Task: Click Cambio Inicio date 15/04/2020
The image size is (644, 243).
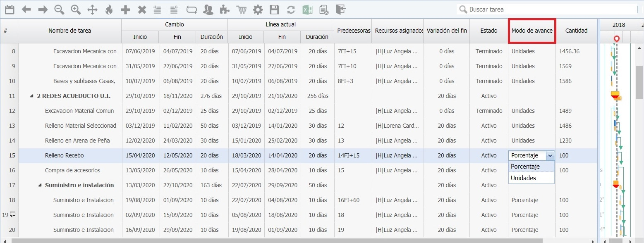Action: [140, 155]
